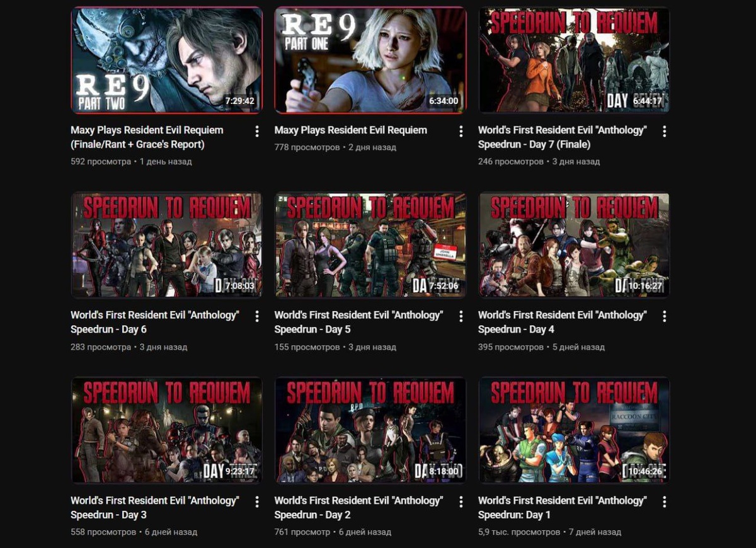Open the 9:23:17 Day Three thumbnail
Screen dimensions: 756x548
pyautogui.click(x=166, y=430)
